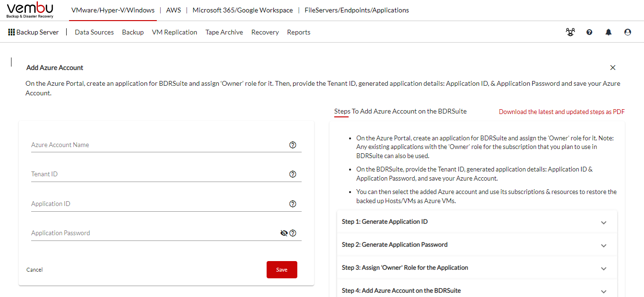
Task: Expand Step 1: Generate Application ID
Action: [x=477, y=222]
